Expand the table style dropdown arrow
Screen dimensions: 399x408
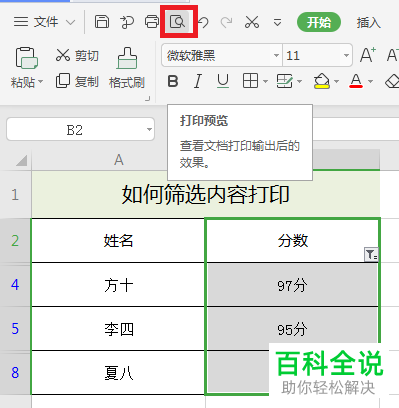pos(299,81)
